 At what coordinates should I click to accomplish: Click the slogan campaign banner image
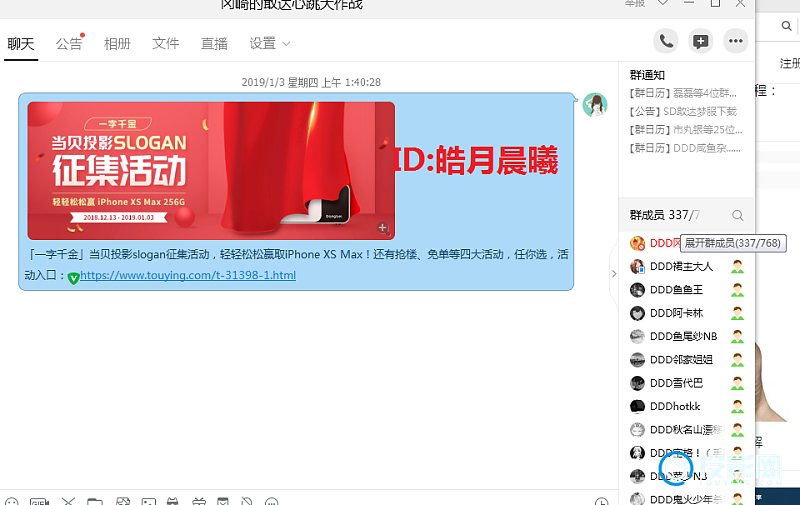click(211, 169)
